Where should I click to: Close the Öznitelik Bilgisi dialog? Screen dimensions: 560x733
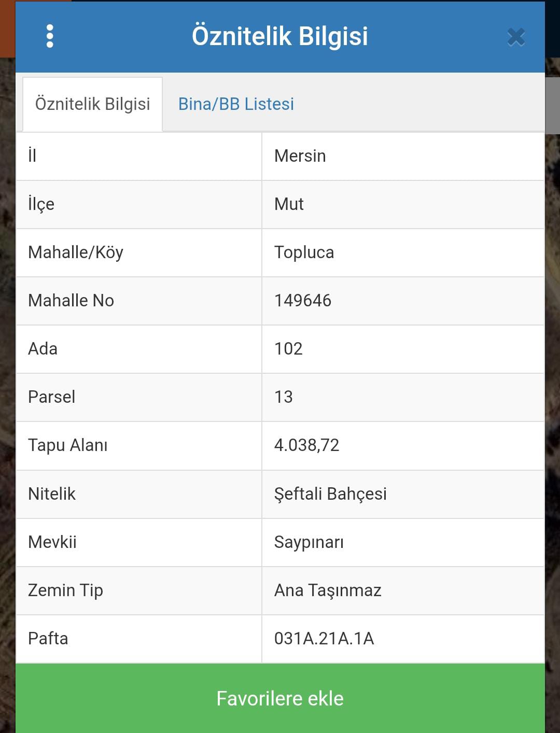pyautogui.click(x=516, y=37)
